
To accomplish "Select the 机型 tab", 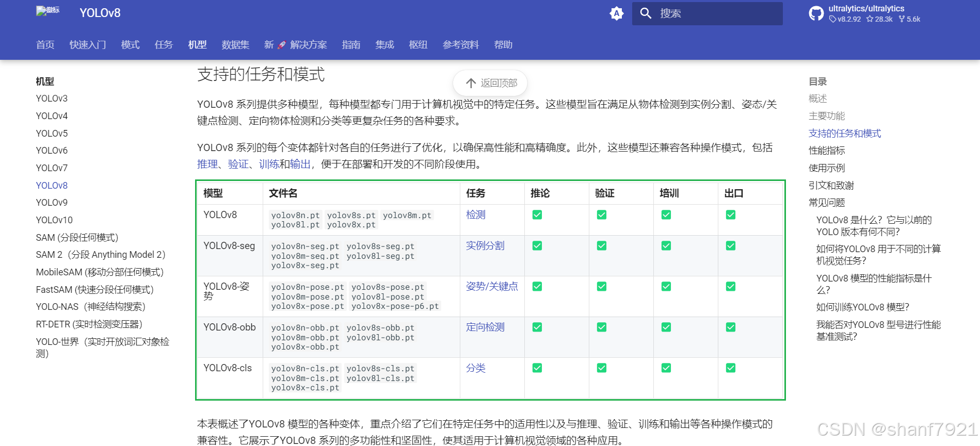I will [197, 45].
